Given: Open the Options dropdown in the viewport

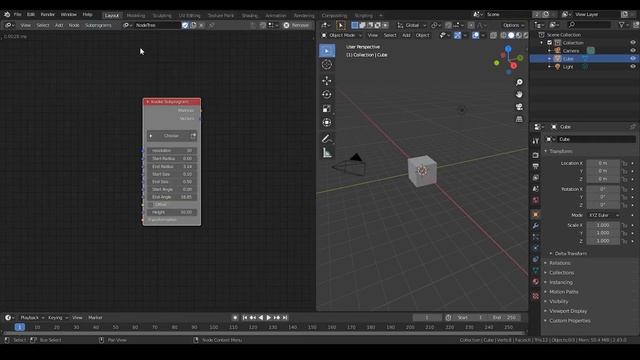Looking at the screenshot, I should pos(513,25).
